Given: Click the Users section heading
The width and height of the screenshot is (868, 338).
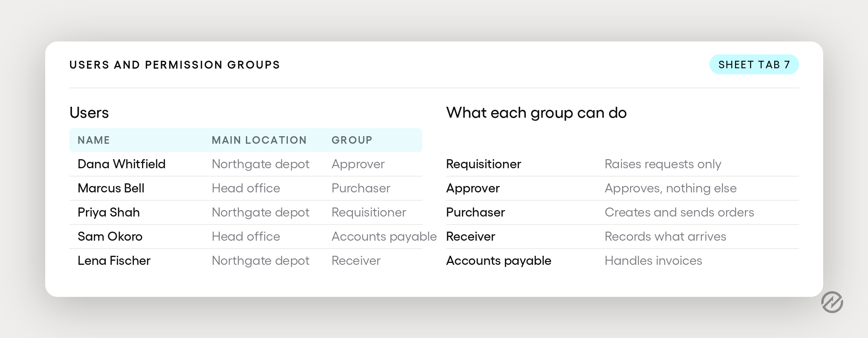Looking at the screenshot, I should pyautogui.click(x=89, y=113).
